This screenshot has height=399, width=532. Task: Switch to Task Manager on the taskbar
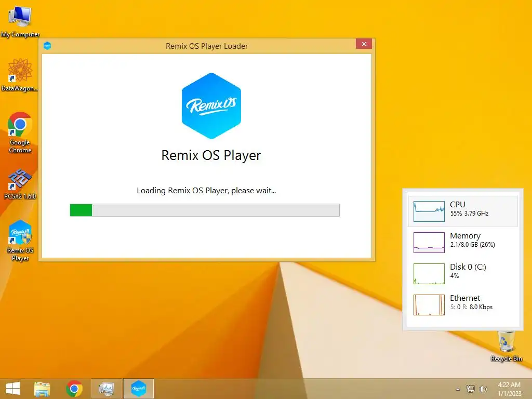click(107, 389)
